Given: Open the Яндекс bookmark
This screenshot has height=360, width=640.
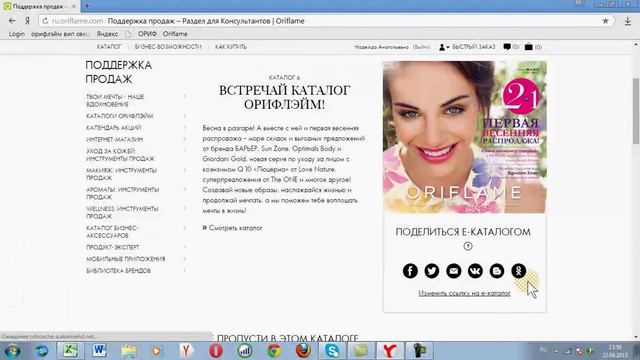Looking at the screenshot, I should (107, 34).
